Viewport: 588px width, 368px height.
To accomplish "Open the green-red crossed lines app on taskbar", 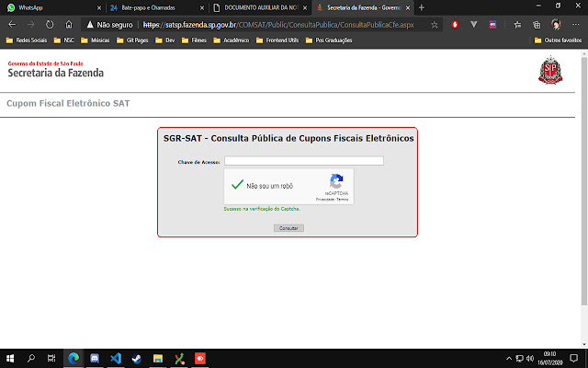I will click(179, 358).
